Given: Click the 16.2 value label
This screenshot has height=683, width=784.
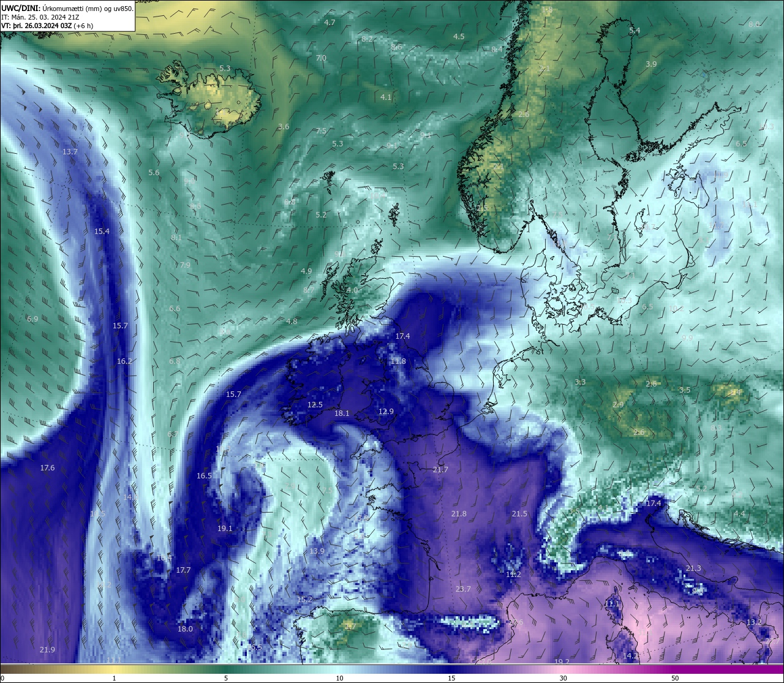Looking at the screenshot, I should [x=124, y=361].
